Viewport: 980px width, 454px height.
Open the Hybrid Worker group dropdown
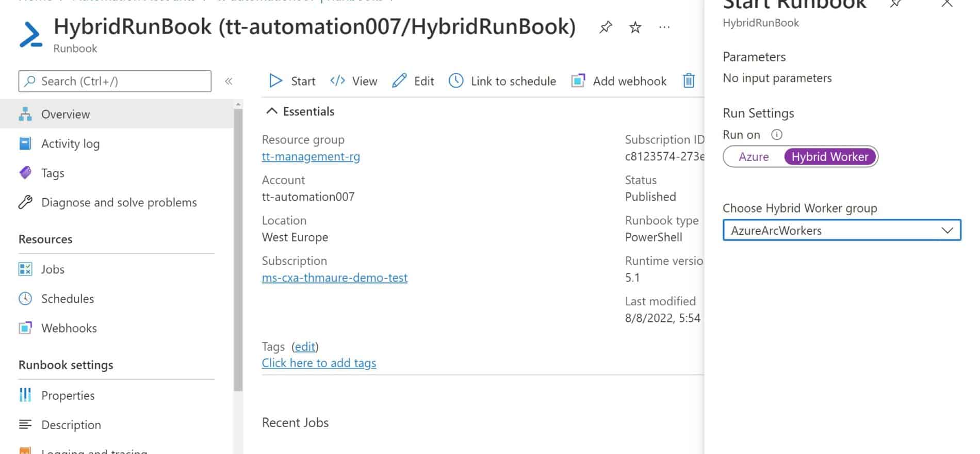842,230
